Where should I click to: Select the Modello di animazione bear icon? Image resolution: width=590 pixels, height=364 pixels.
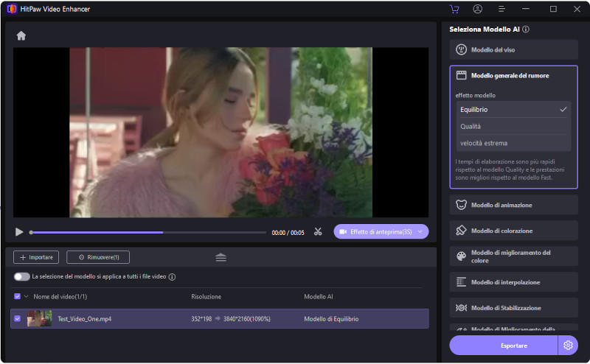461,205
